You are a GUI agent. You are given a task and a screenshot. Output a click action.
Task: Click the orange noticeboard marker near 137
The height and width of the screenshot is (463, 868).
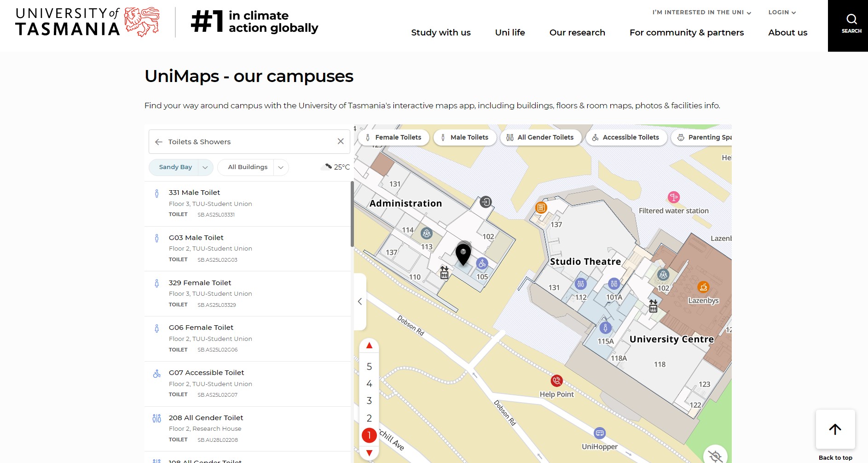click(x=541, y=208)
